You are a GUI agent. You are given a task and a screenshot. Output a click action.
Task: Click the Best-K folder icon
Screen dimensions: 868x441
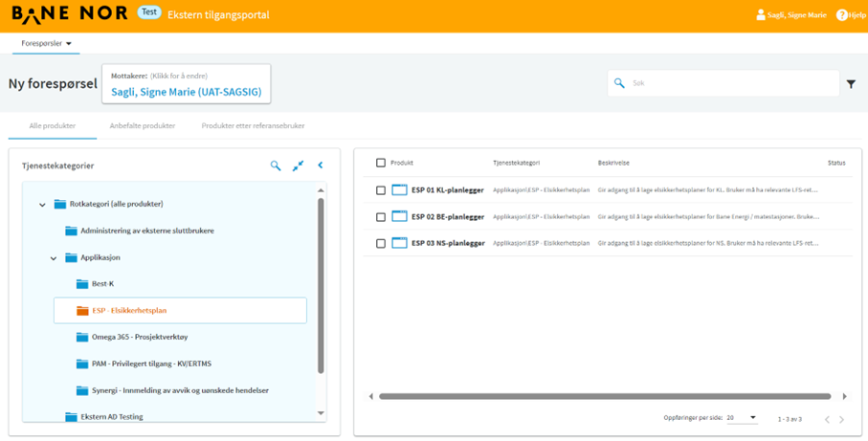click(82, 284)
